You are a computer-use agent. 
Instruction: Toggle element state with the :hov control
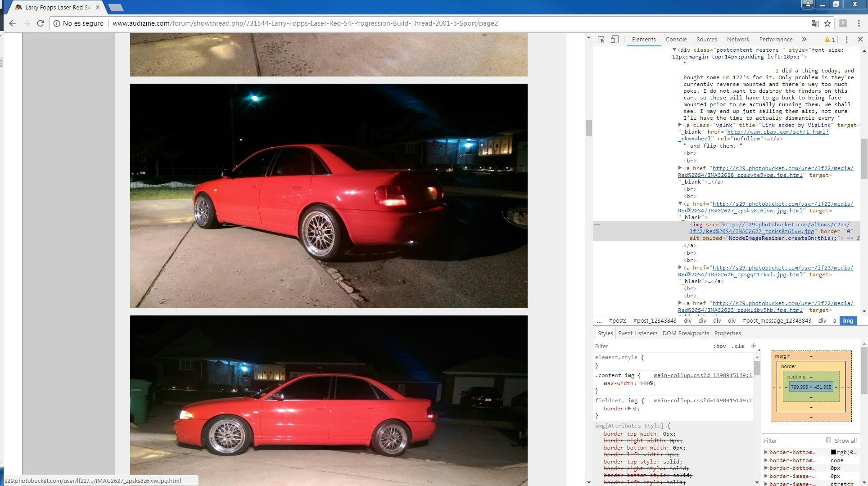coord(719,346)
